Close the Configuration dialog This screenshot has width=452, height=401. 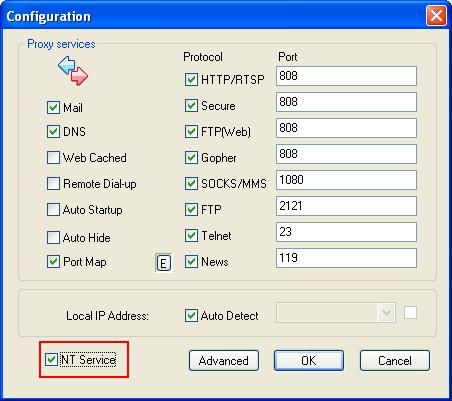click(x=436, y=15)
